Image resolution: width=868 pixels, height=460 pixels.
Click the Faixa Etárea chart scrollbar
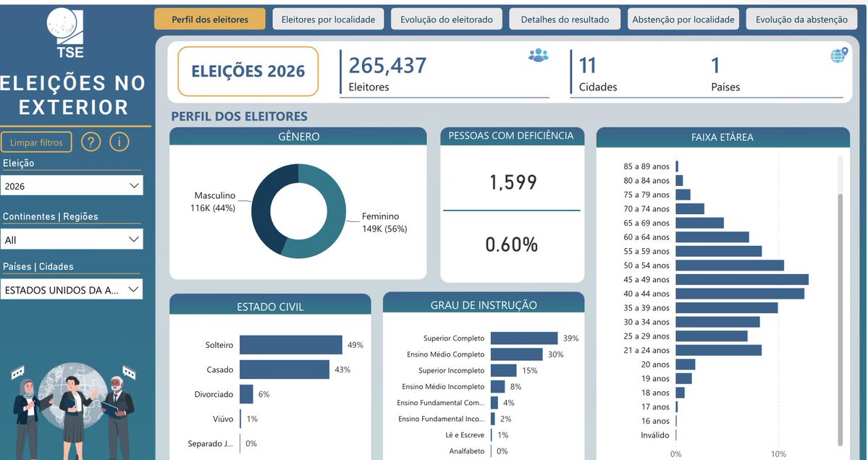pyautogui.click(x=840, y=318)
